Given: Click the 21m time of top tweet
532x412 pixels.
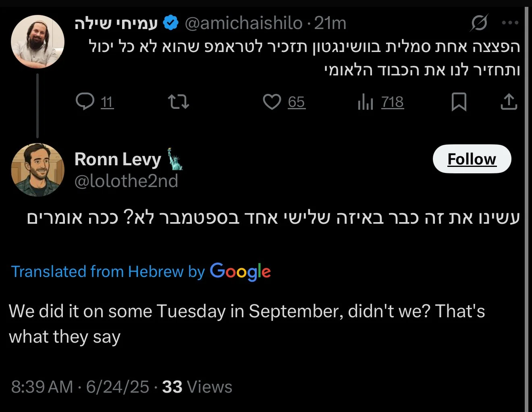Looking at the screenshot, I should pos(330,23).
